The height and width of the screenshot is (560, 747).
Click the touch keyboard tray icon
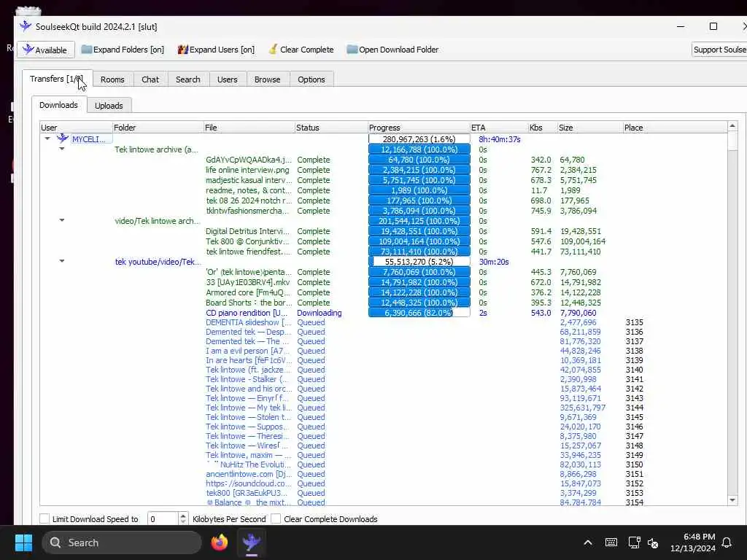[x=611, y=542]
